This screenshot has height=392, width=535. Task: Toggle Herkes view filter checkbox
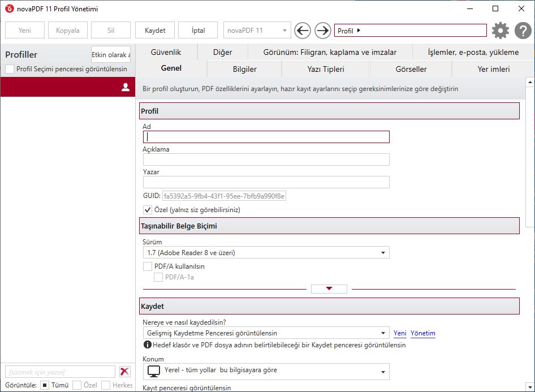tap(106, 385)
